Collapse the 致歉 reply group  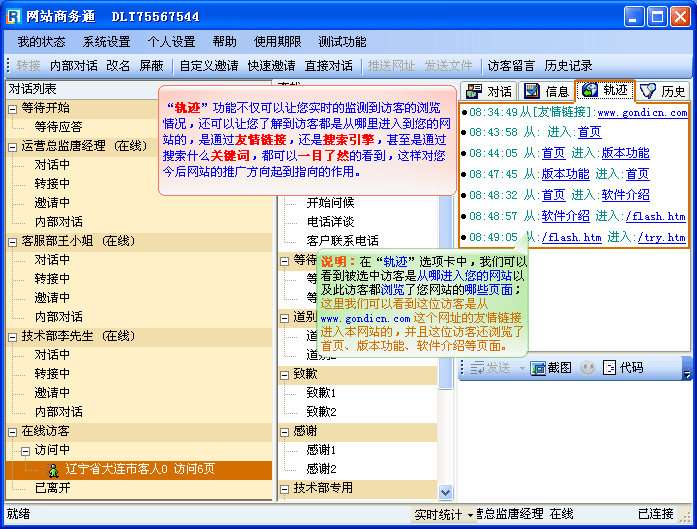tap(284, 374)
